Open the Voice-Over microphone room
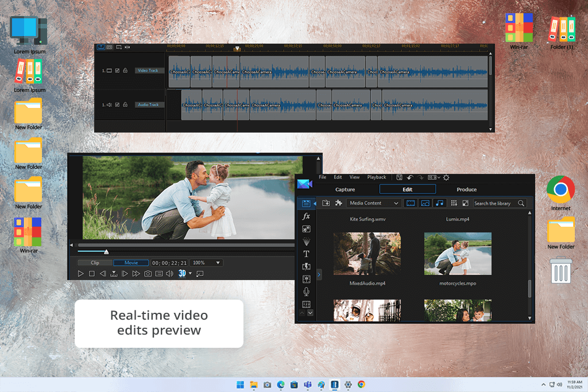Viewport: 588px width, 392px height. coord(306,292)
